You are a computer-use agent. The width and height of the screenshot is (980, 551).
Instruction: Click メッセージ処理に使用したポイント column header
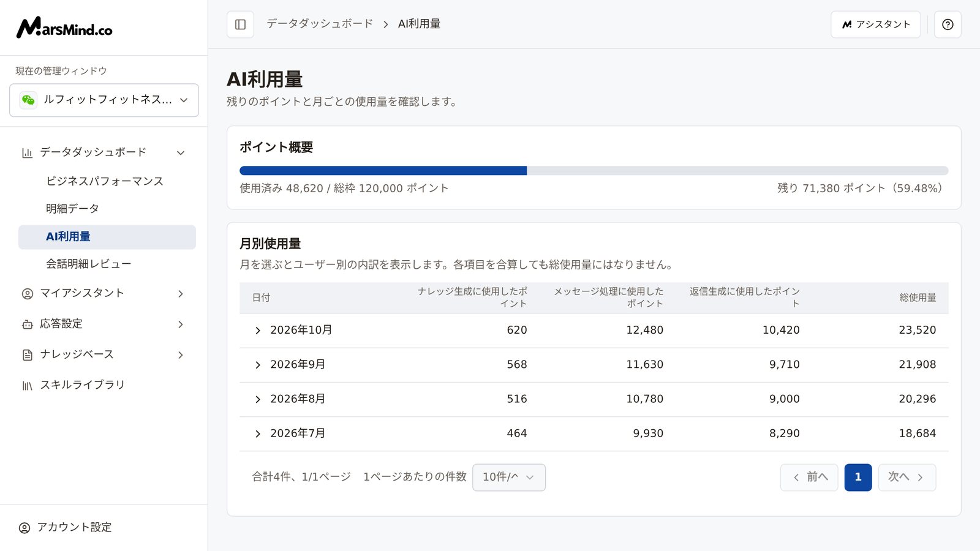[x=609, y=298]
